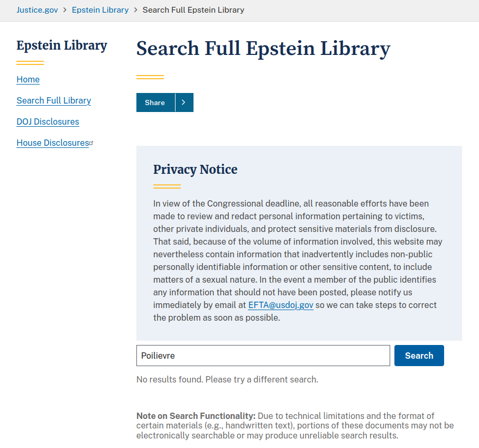Select Search Full Library in the sidebar
This screenshot has width=479, height=448.
point(53,101)
